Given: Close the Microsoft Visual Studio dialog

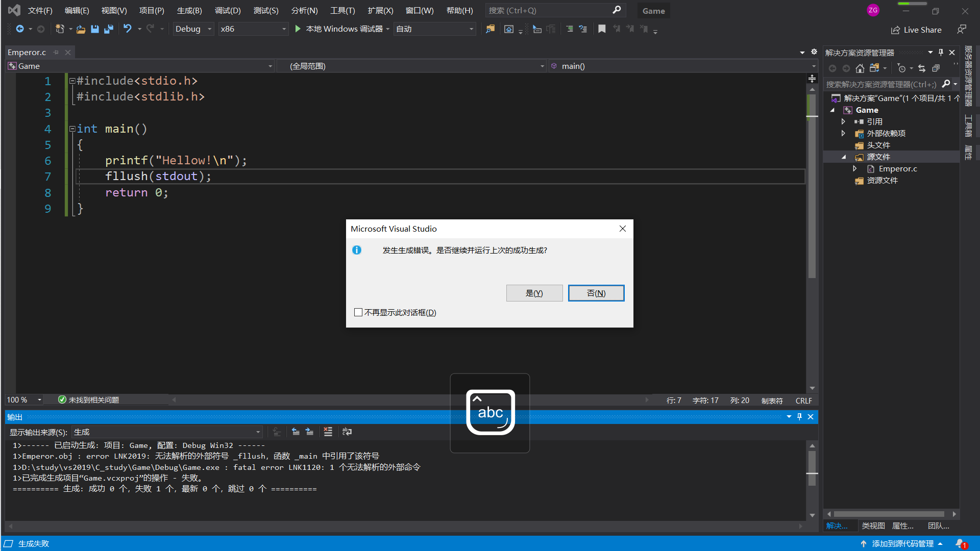Looking at the screenshot, I should pos(623,229).
